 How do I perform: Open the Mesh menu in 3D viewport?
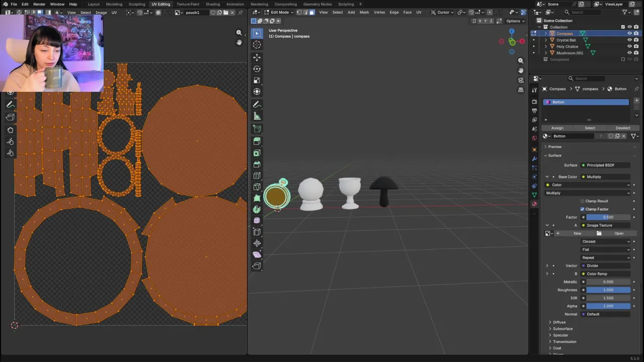pos(364,12)
